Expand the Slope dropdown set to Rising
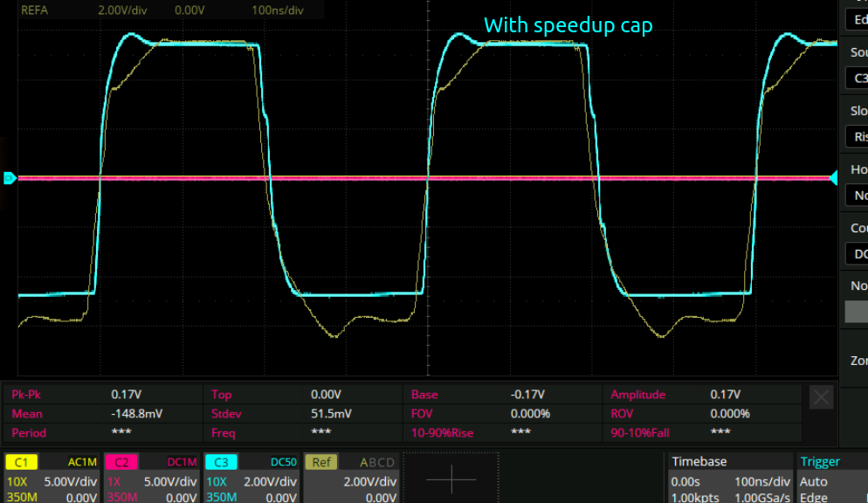Viewport: 868px width, 503px height. click(856, 137)
